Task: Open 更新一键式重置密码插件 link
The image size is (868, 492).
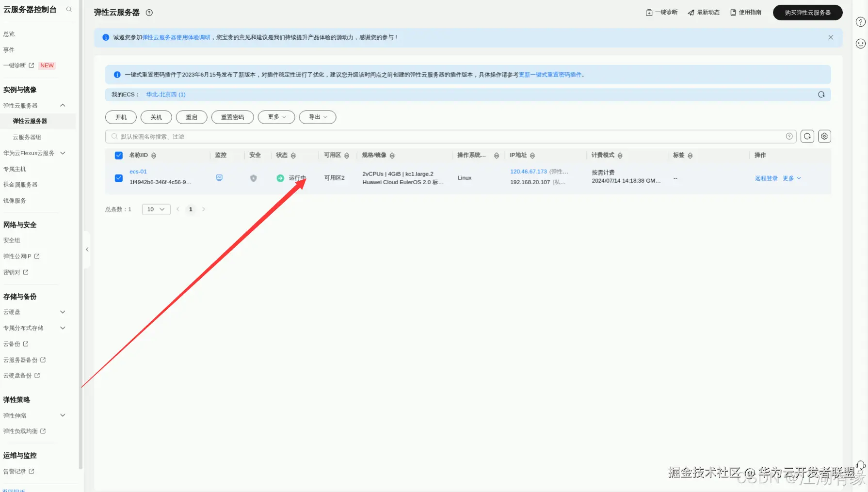Action: 550,75
